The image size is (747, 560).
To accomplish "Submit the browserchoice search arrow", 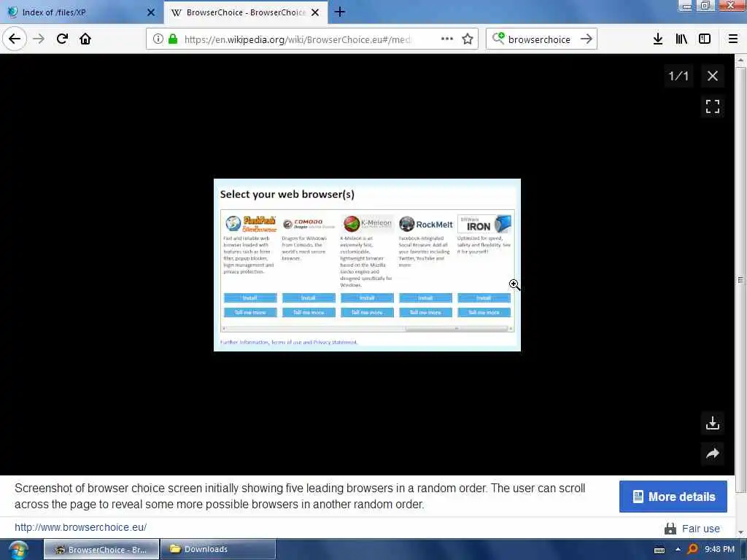I will 587,39.
